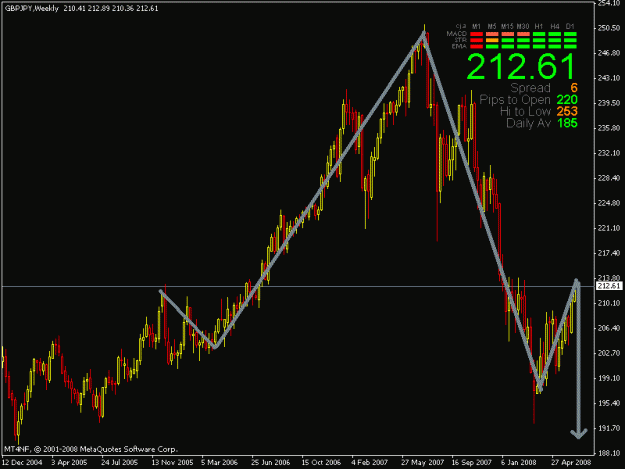Click the 15 Oct 2006 date label
Image resolution: width=625 pixels, height=469 pixels.
point(321,463)
